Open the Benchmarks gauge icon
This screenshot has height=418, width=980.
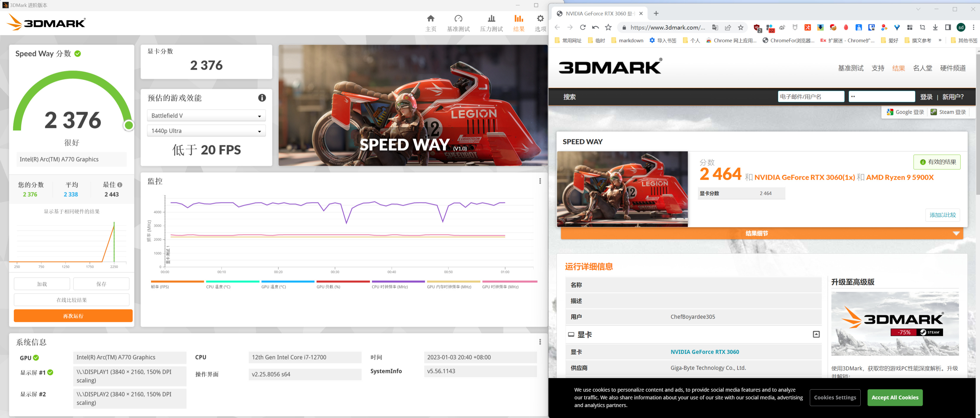[x=458, y=19]
